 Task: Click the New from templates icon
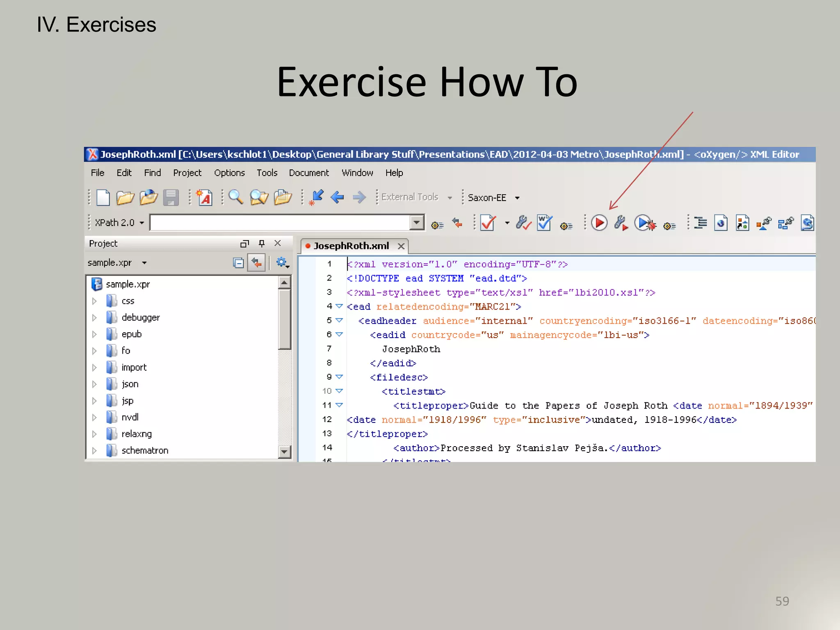pos(205,198)
